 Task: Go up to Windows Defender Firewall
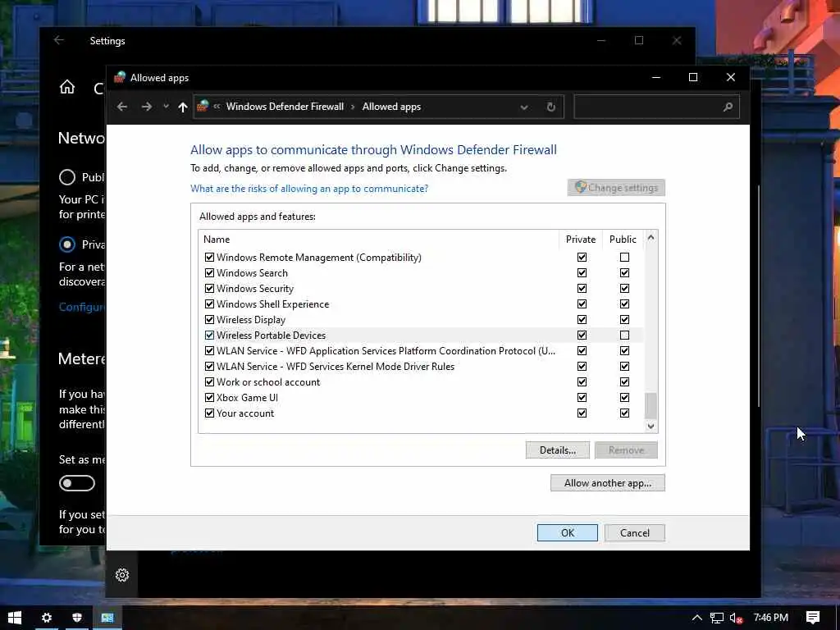point(183,107)
